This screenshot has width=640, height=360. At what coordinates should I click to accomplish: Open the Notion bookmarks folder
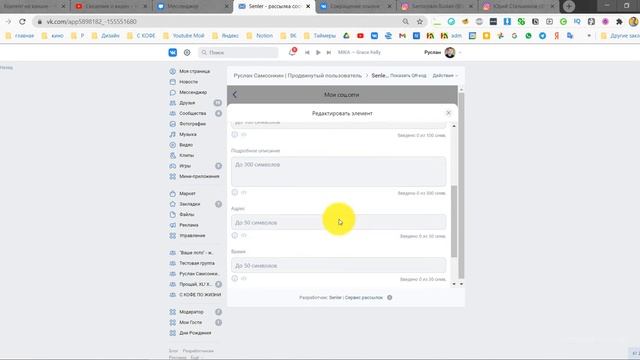[x=260, y=36]
